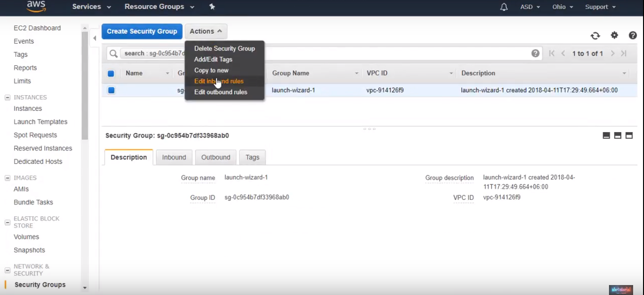Choose Copy to new from menu
Screen dimensions: 644x295
[x=224, y=70]
